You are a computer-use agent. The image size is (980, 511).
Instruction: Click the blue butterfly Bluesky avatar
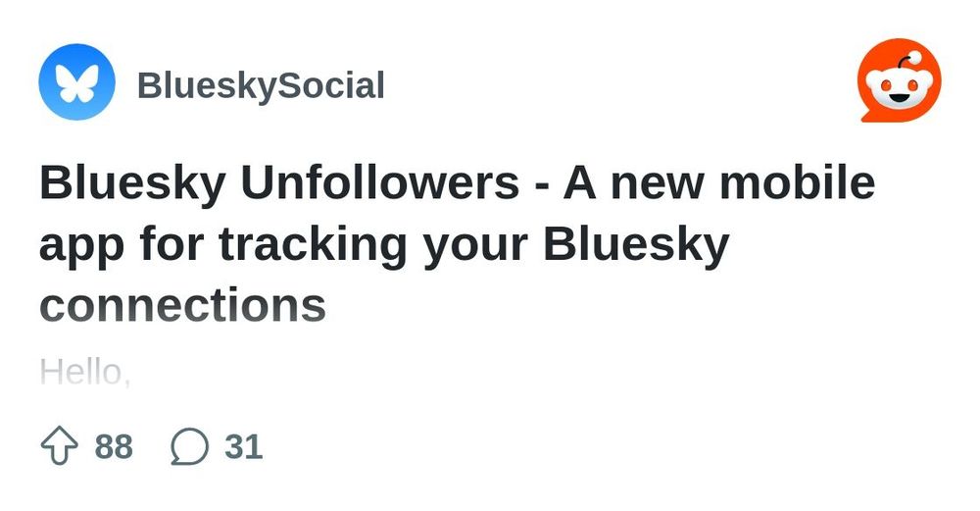(x=76, y=82)
